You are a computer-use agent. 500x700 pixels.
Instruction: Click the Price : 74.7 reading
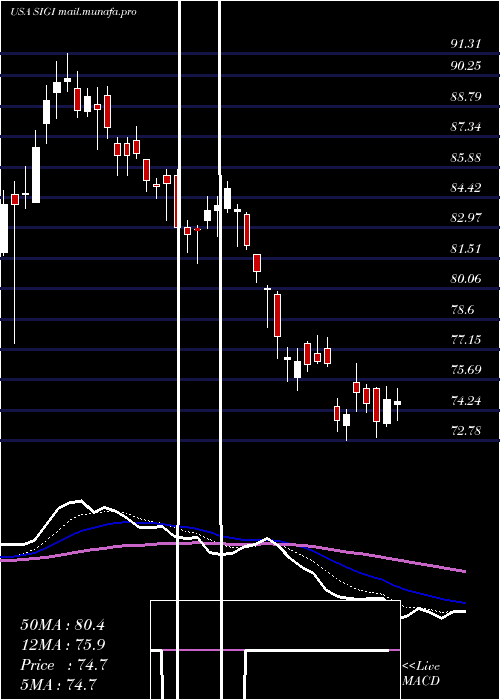(x=63, y=665)
